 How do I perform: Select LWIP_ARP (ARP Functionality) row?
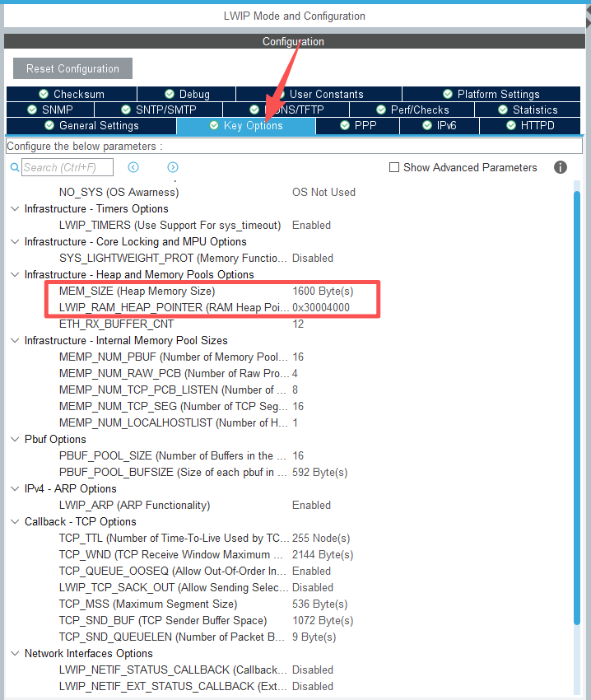[195, 505]
